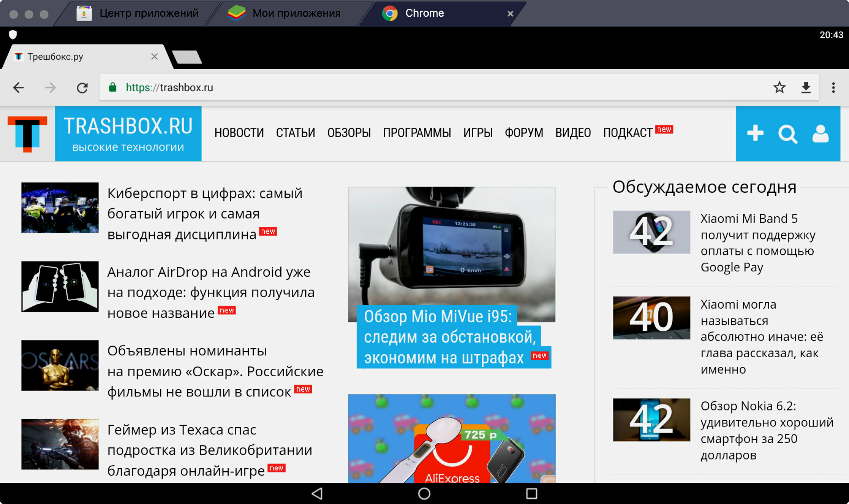Reload the page with refresh icon
Viewport: 849px width, 504px height.
[x=82, y=88]
